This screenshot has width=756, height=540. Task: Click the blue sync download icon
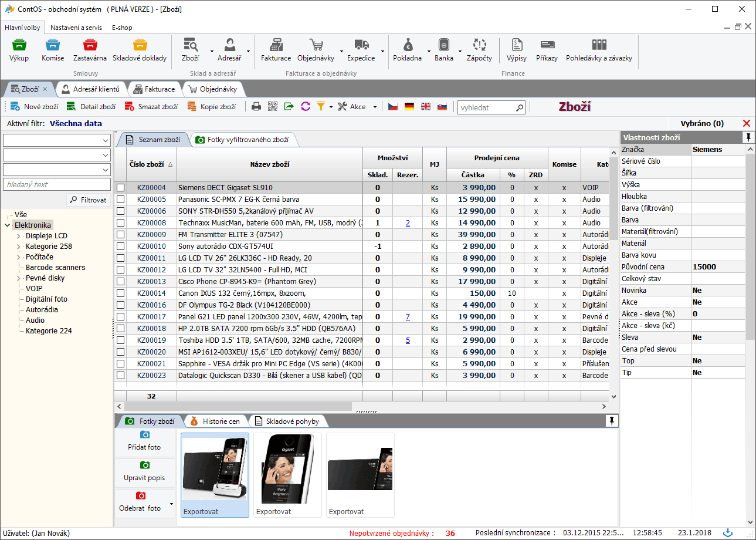tap(728, 532)
